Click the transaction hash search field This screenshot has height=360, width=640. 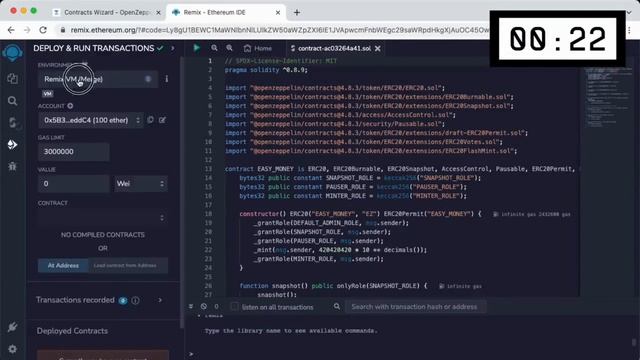(416, 307)
